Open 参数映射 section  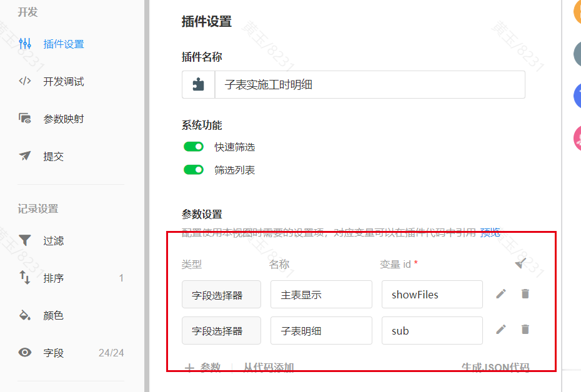coord(63,119)
